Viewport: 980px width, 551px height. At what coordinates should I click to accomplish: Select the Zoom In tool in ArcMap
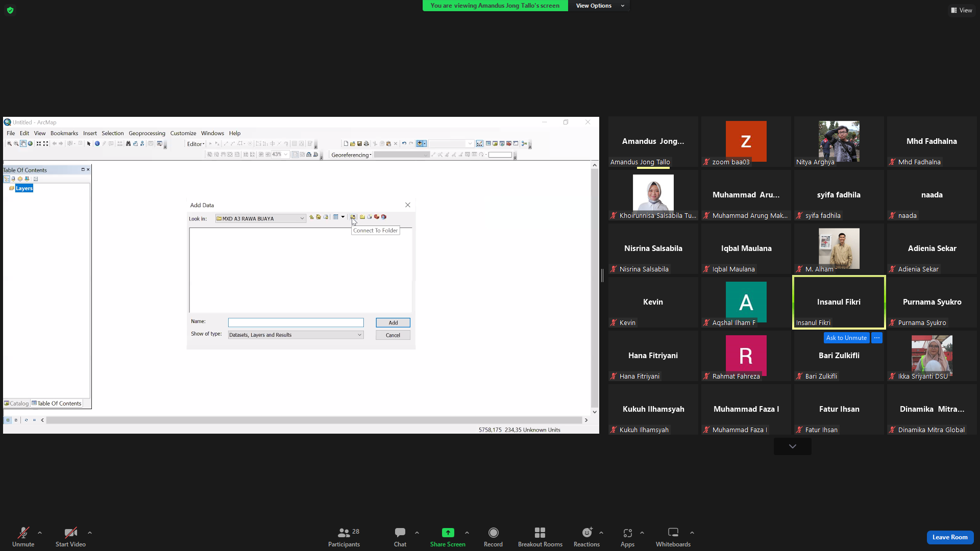(x=9, y=144)
